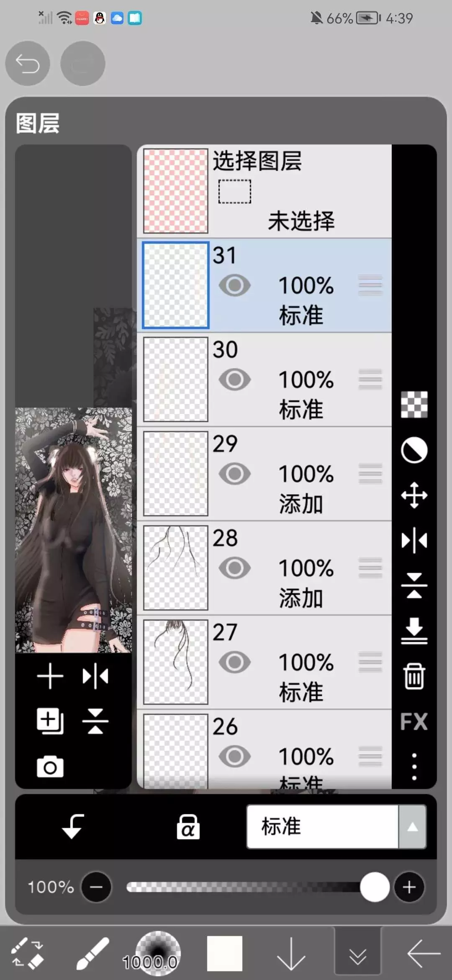Select layer 29 thumbnail
The height and width of the screenshot is (980, 452).
(176, 474)
